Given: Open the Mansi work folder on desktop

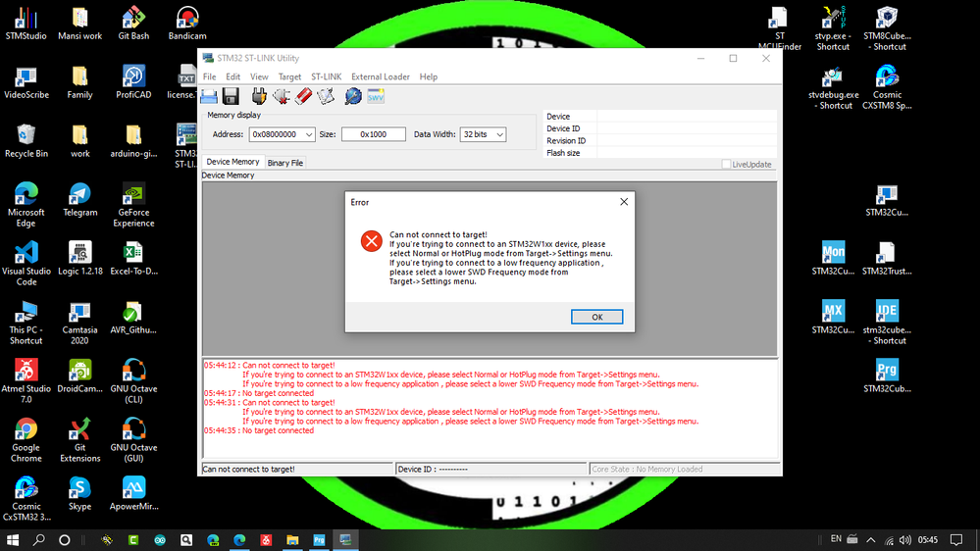Looking at the screenshot, I should click(x=80, y=24).
